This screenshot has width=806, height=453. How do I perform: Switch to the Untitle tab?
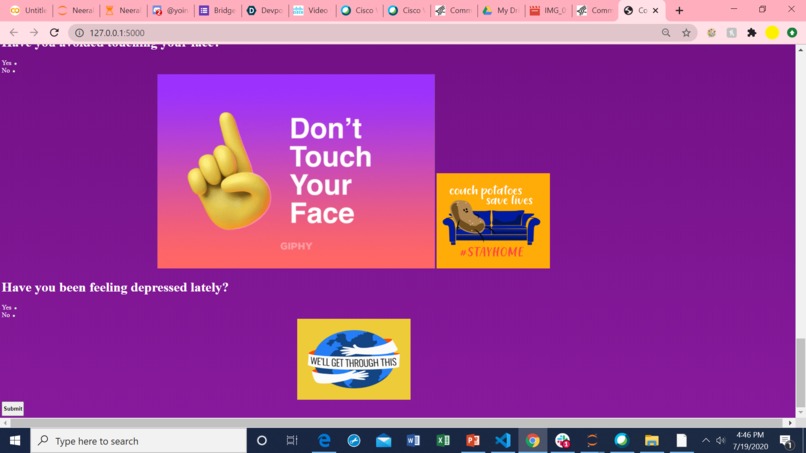tap(29, 10)
